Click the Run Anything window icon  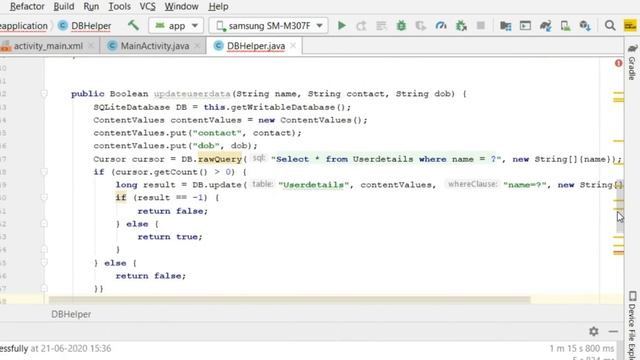[525, 26]
